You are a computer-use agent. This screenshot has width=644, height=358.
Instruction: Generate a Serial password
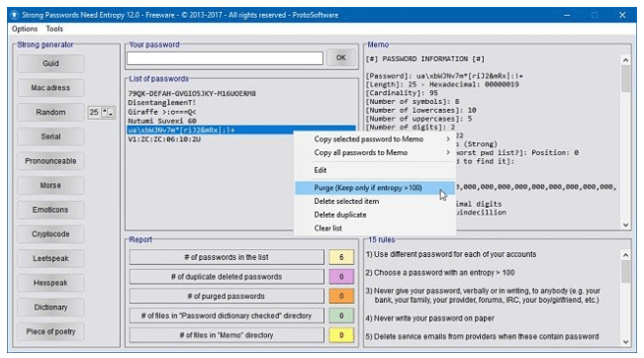[50, 136]
